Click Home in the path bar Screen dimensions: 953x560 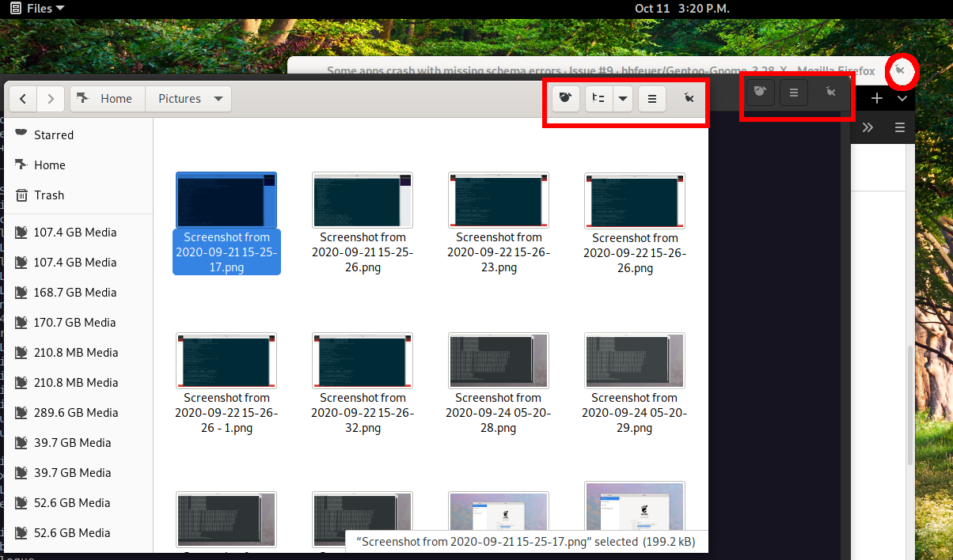pos(107,99)
